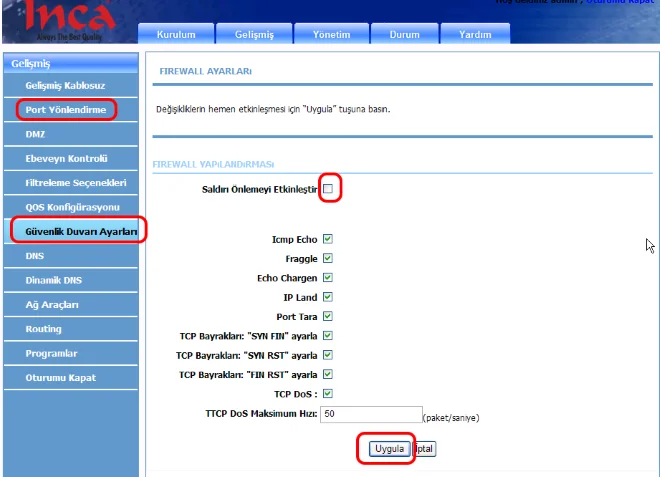Click the TCP DoS Maksimum Hızı field
Screen dimensions: 660x477
(x=370, y=413)
